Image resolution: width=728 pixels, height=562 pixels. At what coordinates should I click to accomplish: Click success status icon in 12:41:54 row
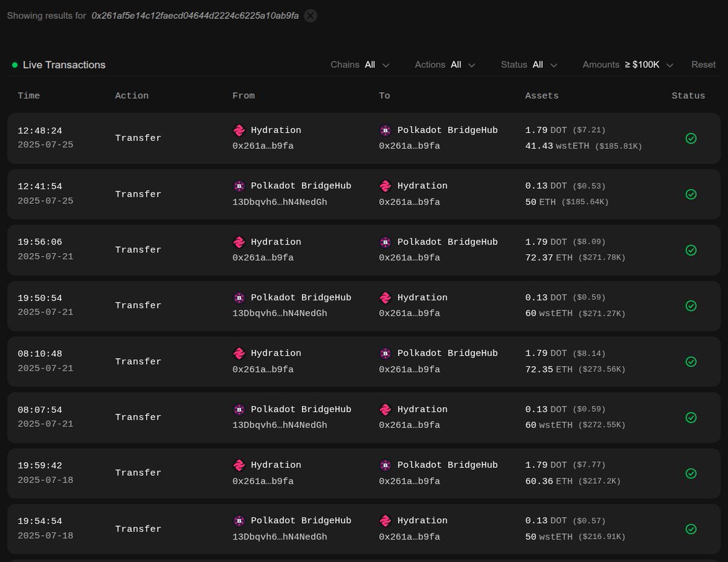(690, 194)
